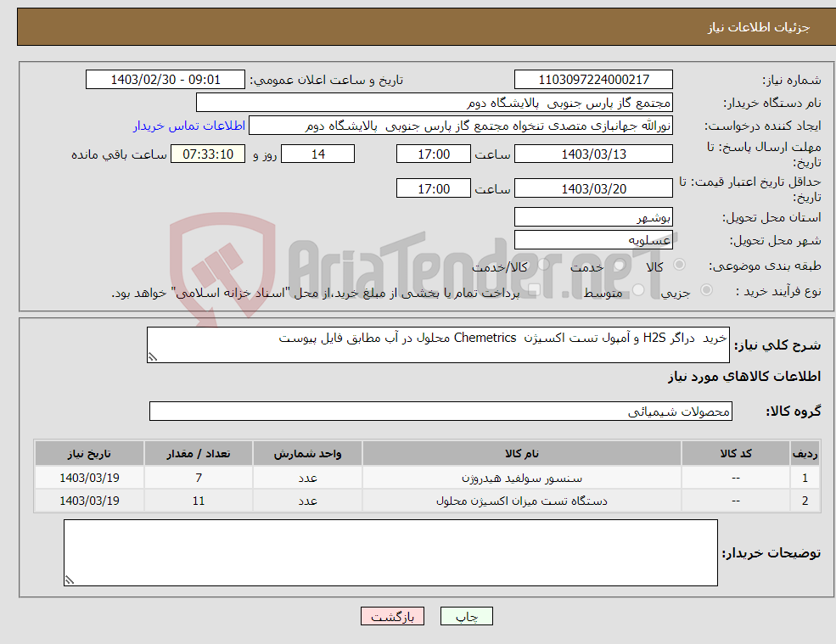Click the general need description text area

[438, 345]
